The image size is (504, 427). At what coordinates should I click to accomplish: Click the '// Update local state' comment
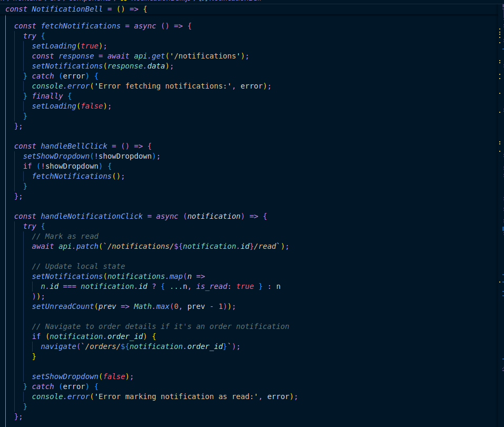click(x=78, y=266)
